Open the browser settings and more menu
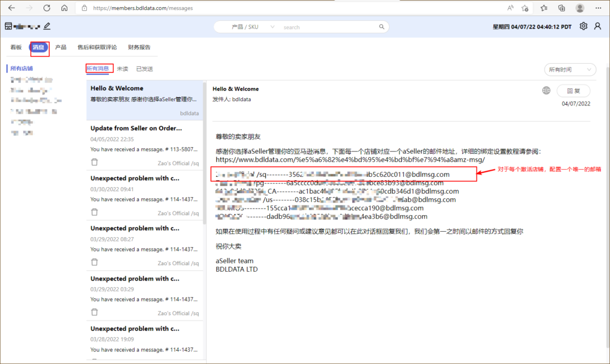Viewport: 610px width, 364px height. (x=598, y=8)
